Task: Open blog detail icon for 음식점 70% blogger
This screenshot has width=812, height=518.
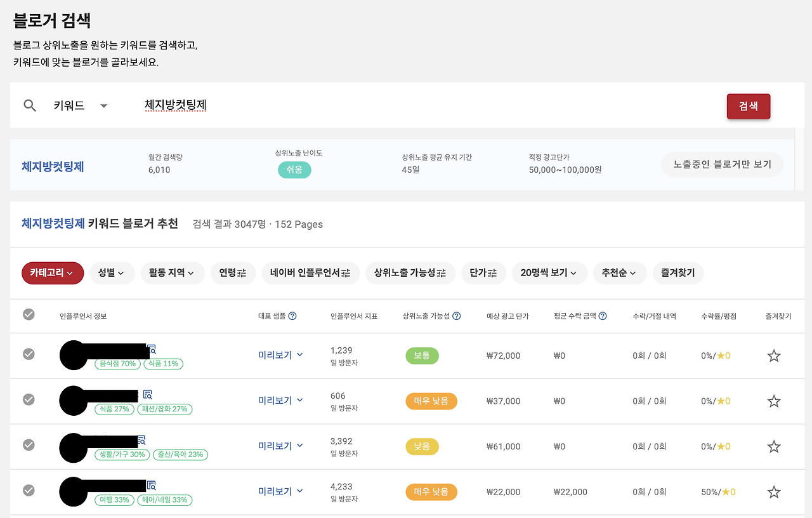Action: [x=152, y=349]
